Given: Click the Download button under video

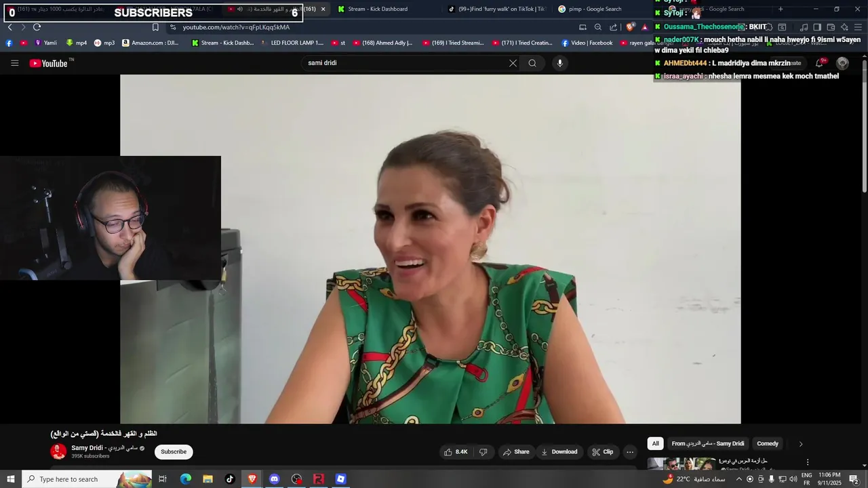Looking at the screenshot, I should pos(559,452).
